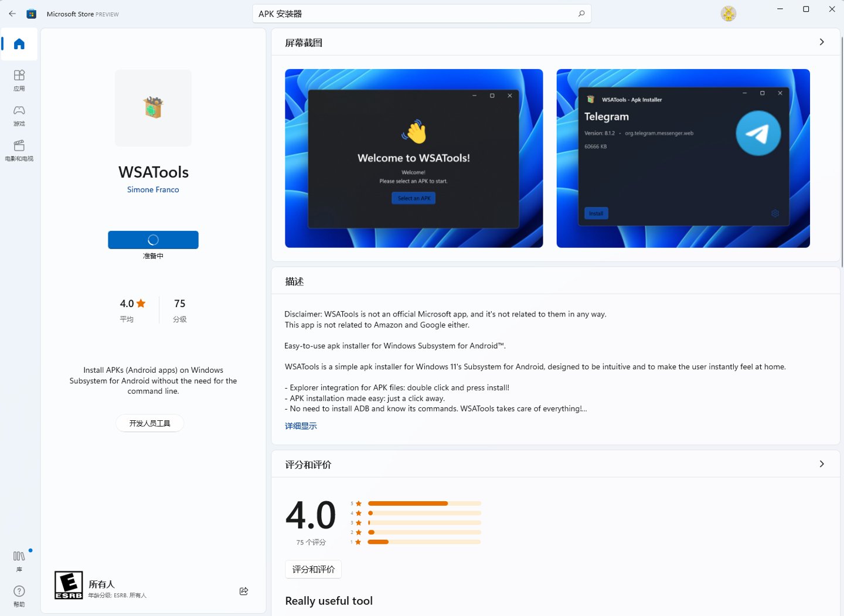This screenshot has width=844, height=616.
Task: Minimize the Microsoft Store window
Action: coord(780,9)
